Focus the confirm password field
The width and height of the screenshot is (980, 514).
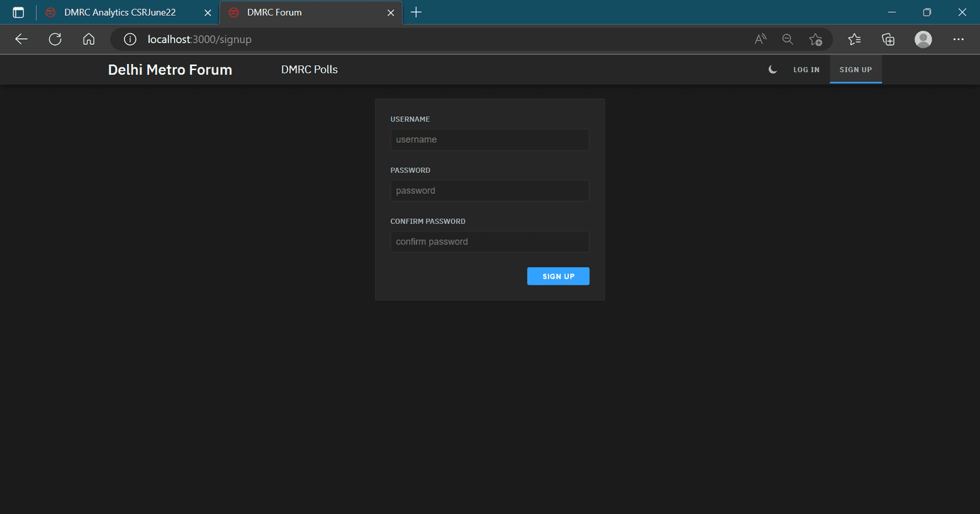coord(490,242)
